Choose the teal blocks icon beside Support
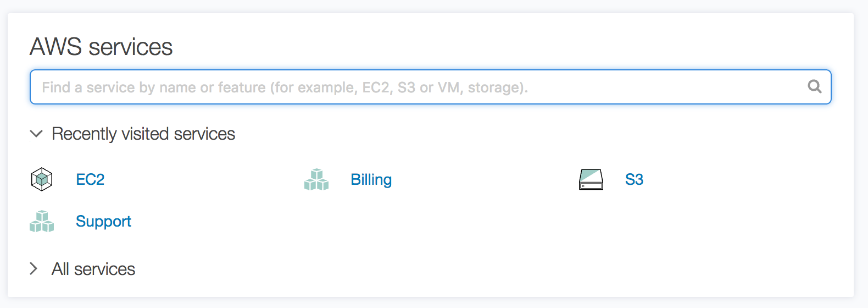The width and height of the screenshot is (868, 308). (42, 221)
